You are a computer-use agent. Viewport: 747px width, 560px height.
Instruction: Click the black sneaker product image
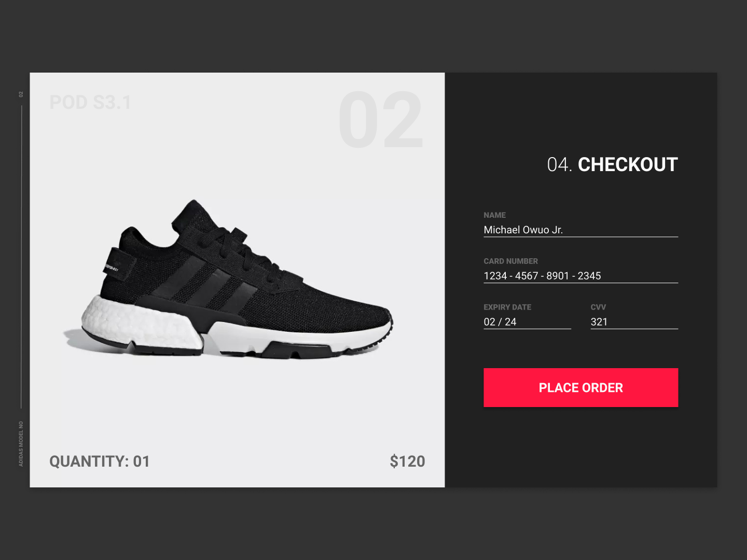point(228,280)
